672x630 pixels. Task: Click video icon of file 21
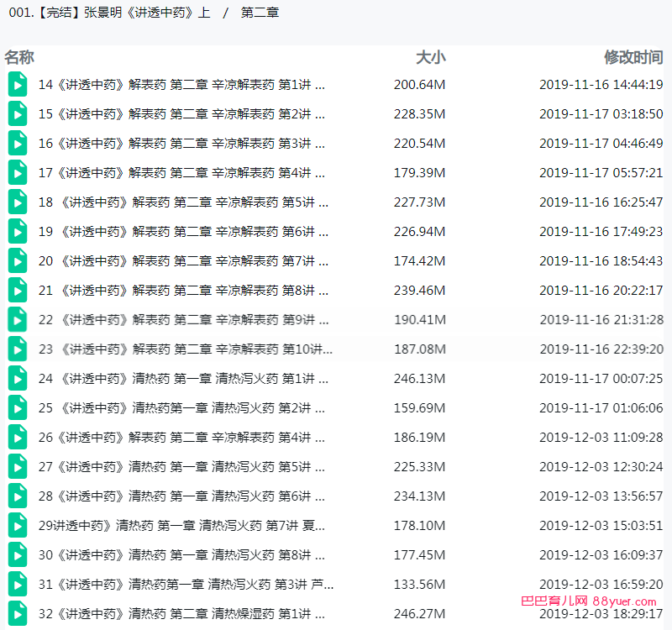tap(18, 291)
